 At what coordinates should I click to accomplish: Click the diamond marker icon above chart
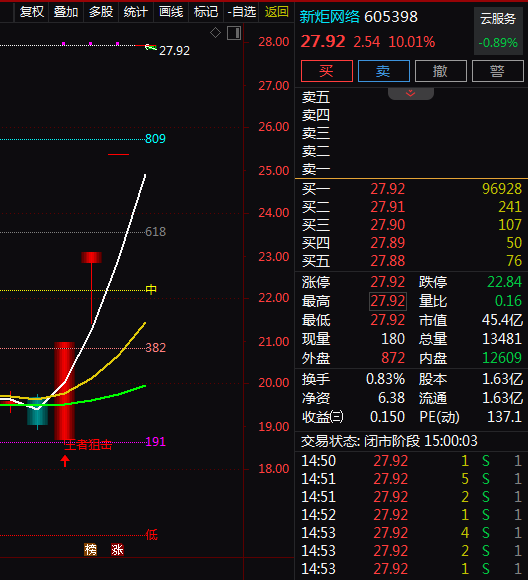[x=215, y=33]
